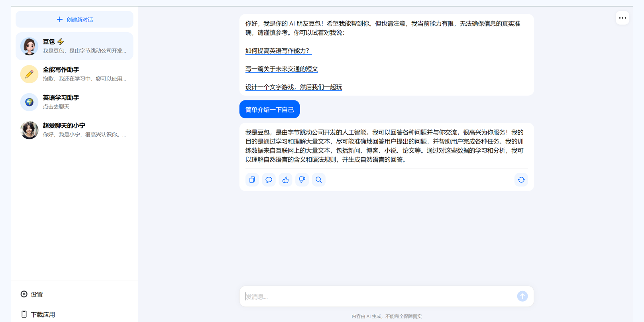Select the 豆包 chat in sidebar

coord(75,46)
